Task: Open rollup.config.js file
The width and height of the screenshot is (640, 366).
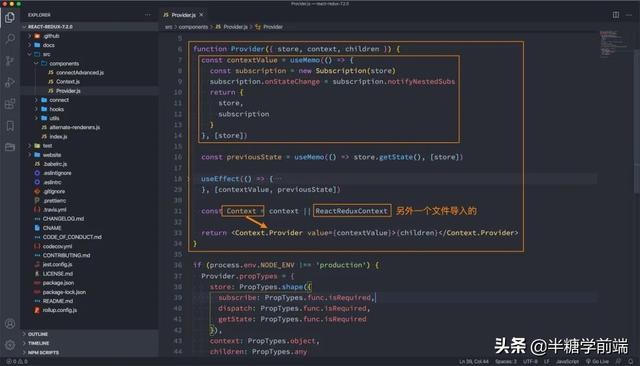Action: pyautogui.click(x=90, y=310)
